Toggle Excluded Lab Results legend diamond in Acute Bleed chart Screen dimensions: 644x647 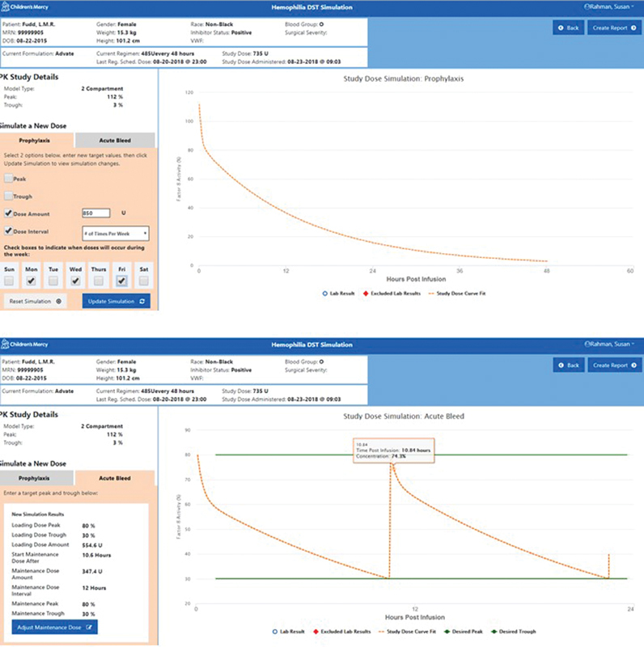tap(316, 632)
